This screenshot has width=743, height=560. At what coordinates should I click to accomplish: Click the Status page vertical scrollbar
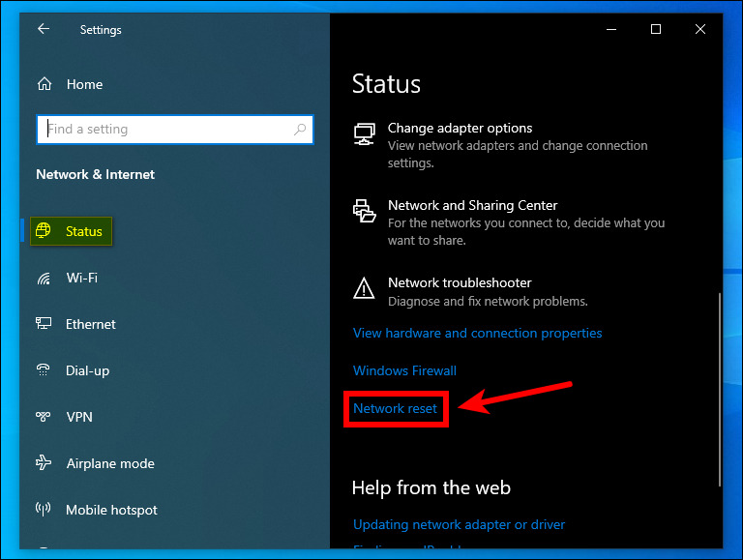pos(720,390)
